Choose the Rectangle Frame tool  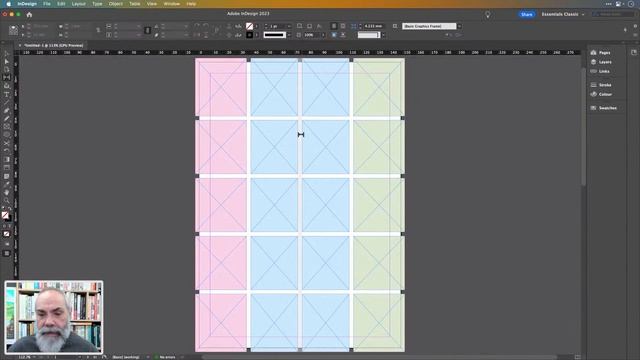(x=7, y=127)
